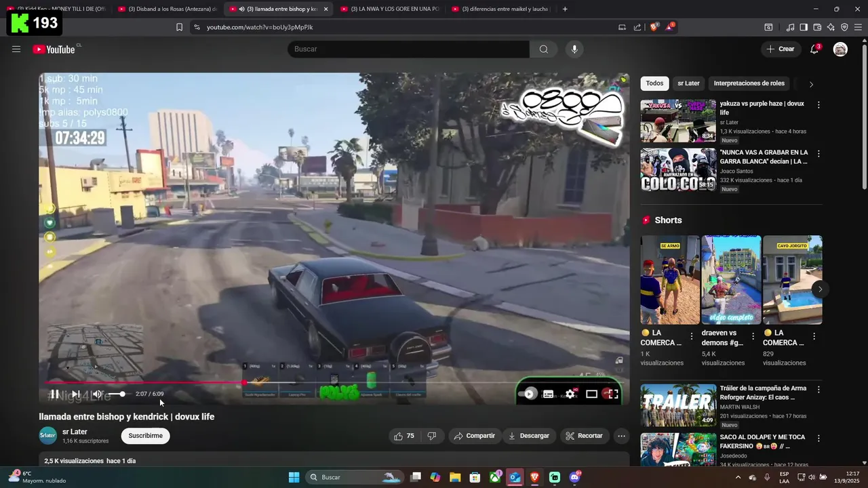Open a new browser tab

pyautogui.click(x=565, y=9)
